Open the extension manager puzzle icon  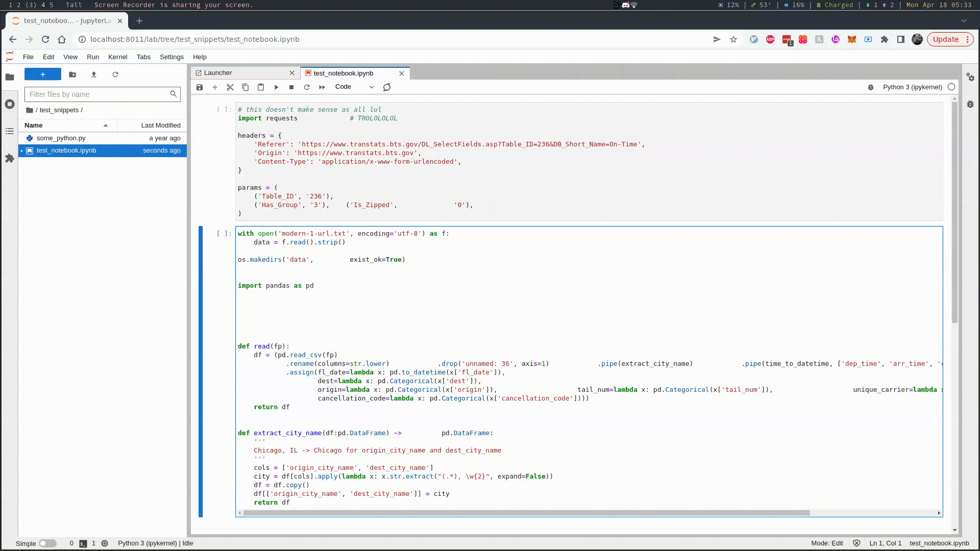10,159
